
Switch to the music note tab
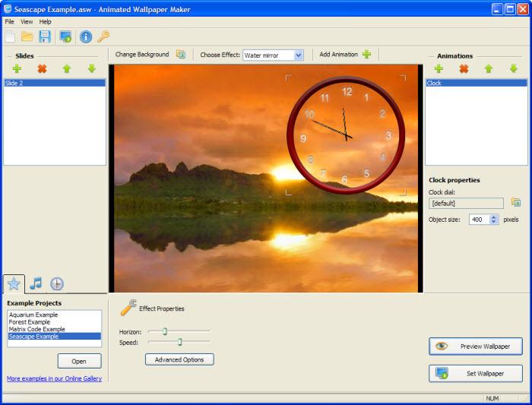point(36,283)
